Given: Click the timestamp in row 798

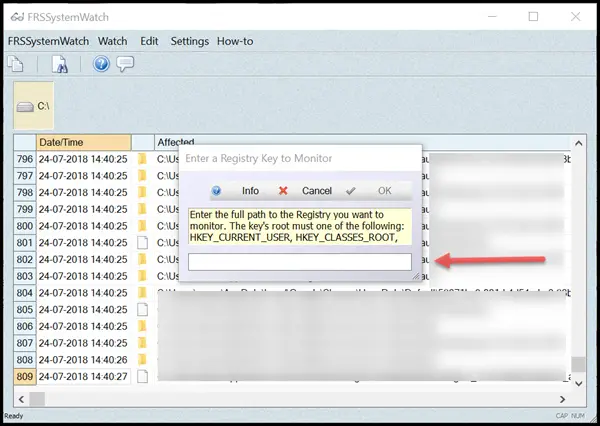Looking at the screenshot, I should (x=83, y=193).
